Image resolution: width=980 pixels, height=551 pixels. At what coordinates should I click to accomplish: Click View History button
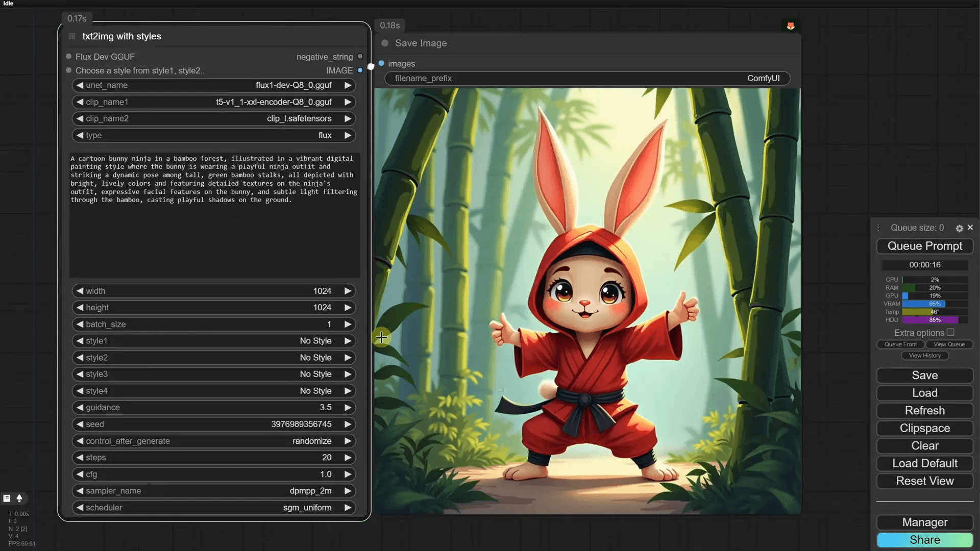coord(924,356)
